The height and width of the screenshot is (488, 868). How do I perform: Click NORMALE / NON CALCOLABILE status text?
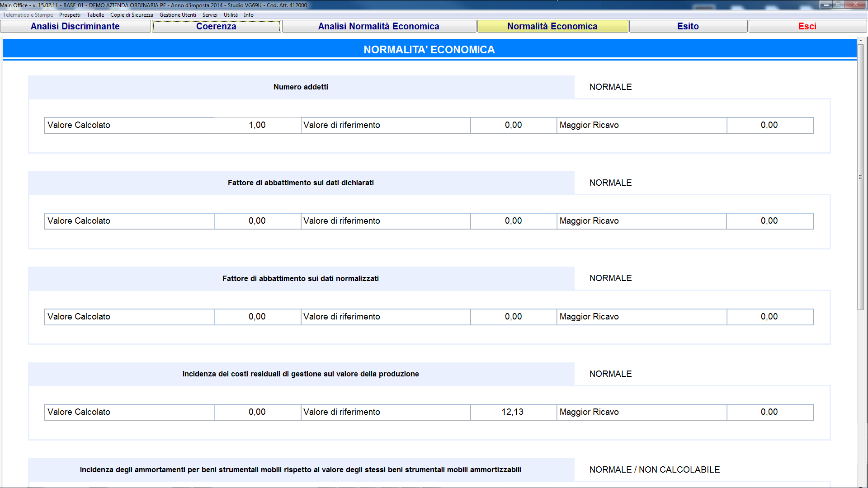pyautogui.click(x=655, y=469)
